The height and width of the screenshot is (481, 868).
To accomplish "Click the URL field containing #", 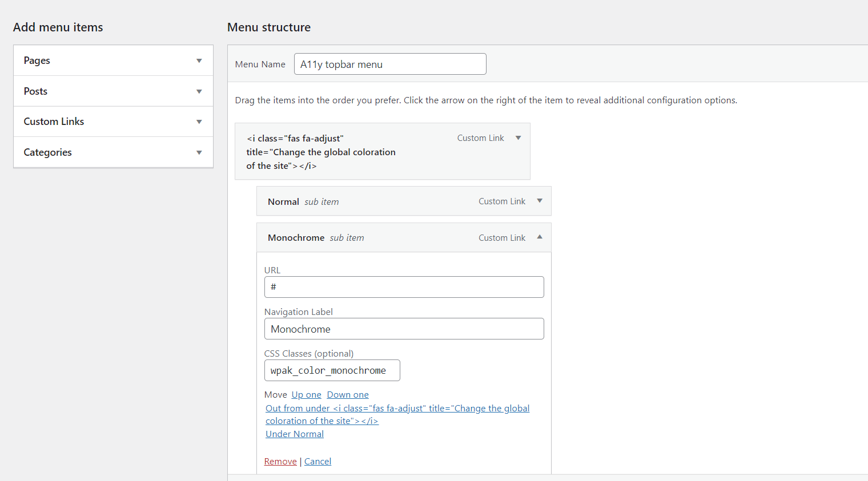I will click(x=404, y=287).
